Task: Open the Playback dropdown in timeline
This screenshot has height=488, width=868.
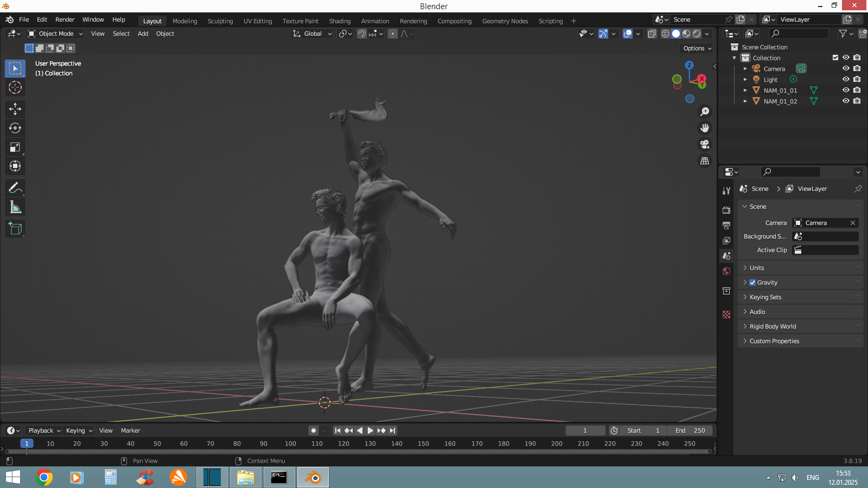Action: (44, 431)
